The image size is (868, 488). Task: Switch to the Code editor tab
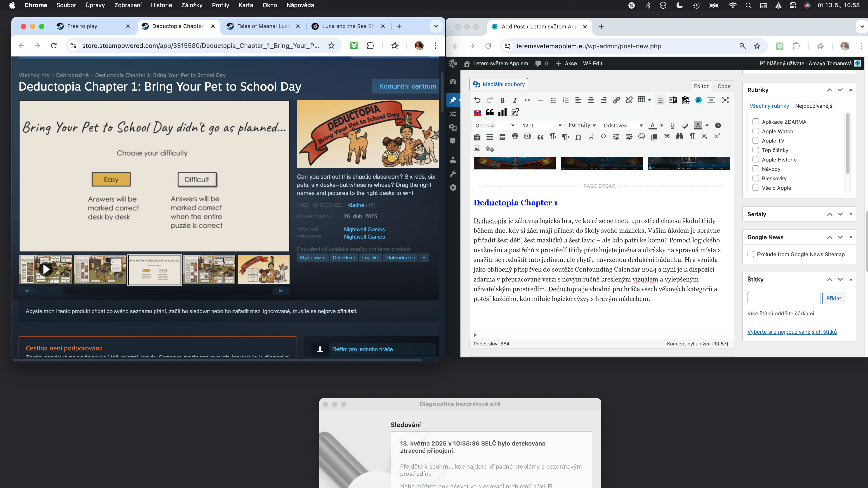[724, 86]
